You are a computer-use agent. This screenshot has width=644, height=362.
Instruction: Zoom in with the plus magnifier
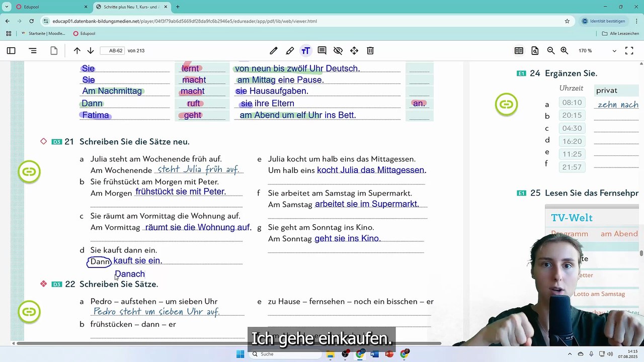565,51
